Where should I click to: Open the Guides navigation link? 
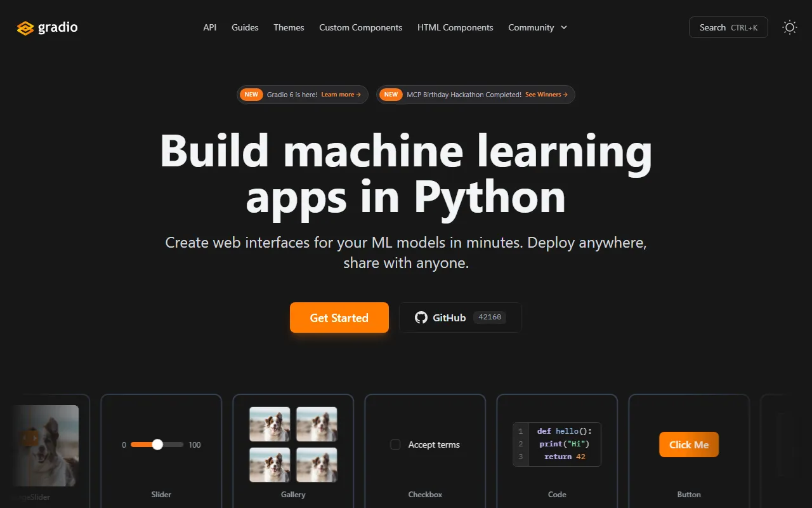pos(245,27)
